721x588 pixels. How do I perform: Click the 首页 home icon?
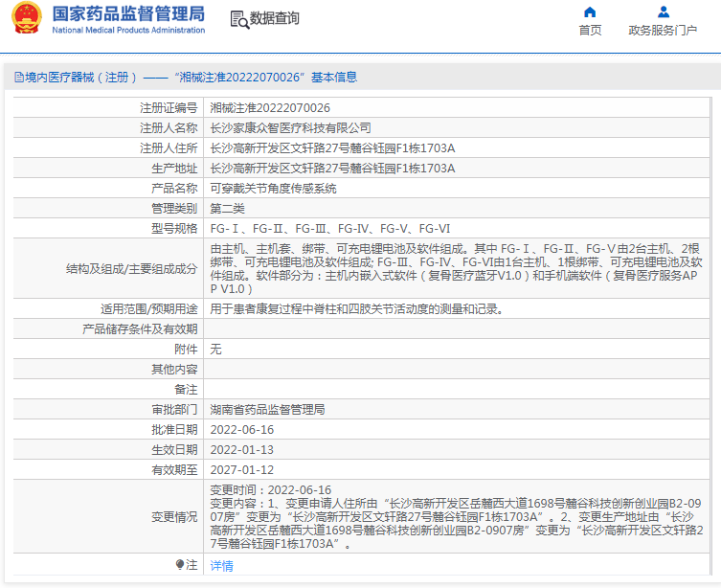590,11
